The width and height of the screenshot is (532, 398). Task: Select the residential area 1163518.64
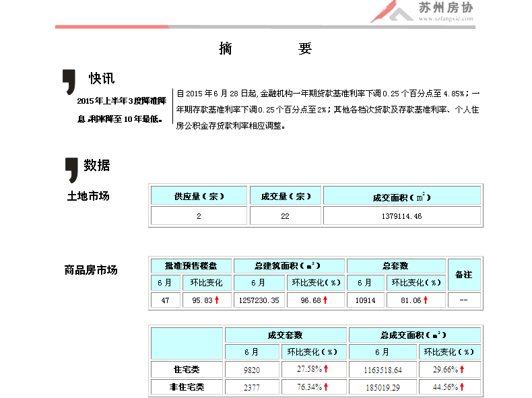(x=383, y=370)
